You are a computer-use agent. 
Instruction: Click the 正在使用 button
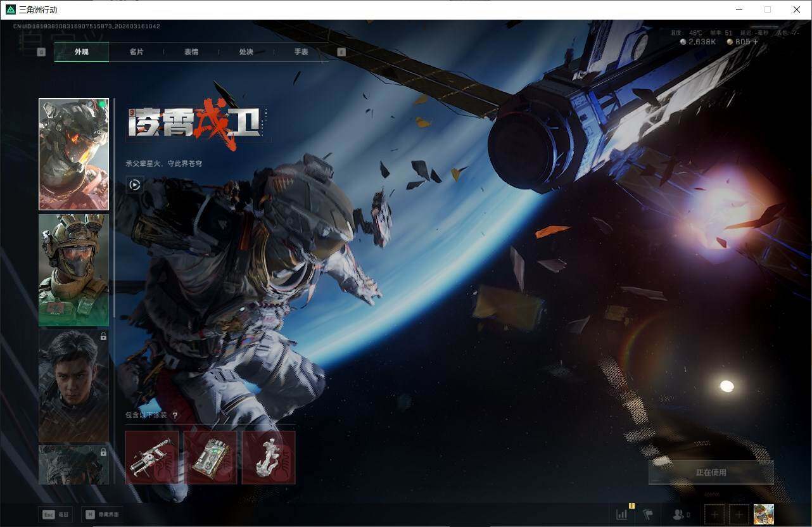pyautogui.click(x=711, y=473)
